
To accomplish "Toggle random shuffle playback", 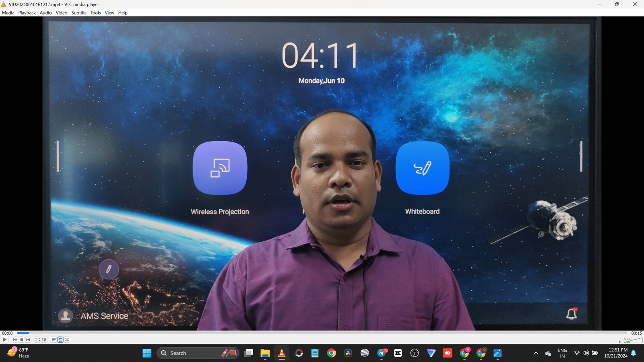I will (67, 340).
